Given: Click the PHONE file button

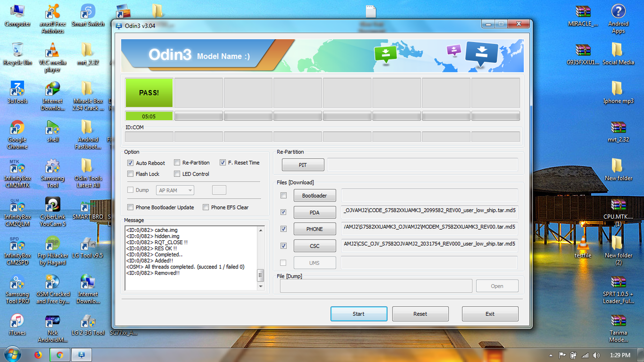Looking at the screenshot, I should click(314, 229).
